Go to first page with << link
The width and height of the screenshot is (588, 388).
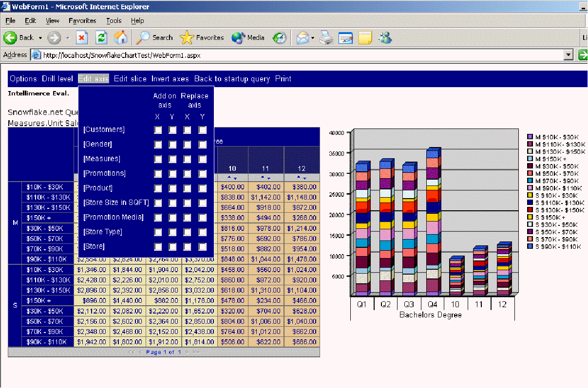coord(132,352)
